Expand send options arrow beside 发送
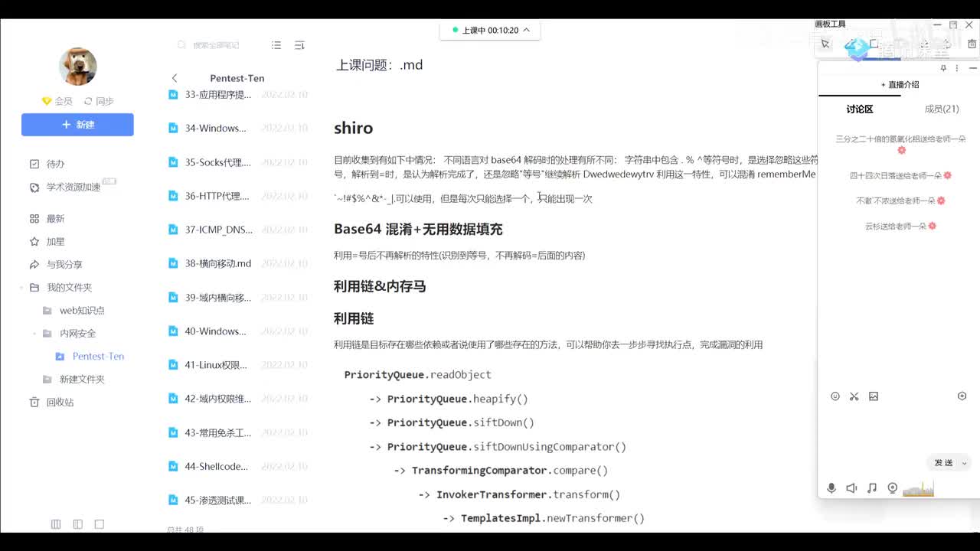Image resolution: width=980 pixels, height=551 pixels. click(x=965, y=463)
